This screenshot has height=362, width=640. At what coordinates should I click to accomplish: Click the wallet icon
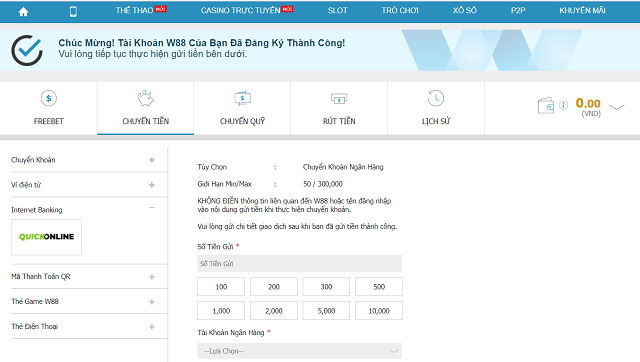pyautogui.click(x=546, y=106)
